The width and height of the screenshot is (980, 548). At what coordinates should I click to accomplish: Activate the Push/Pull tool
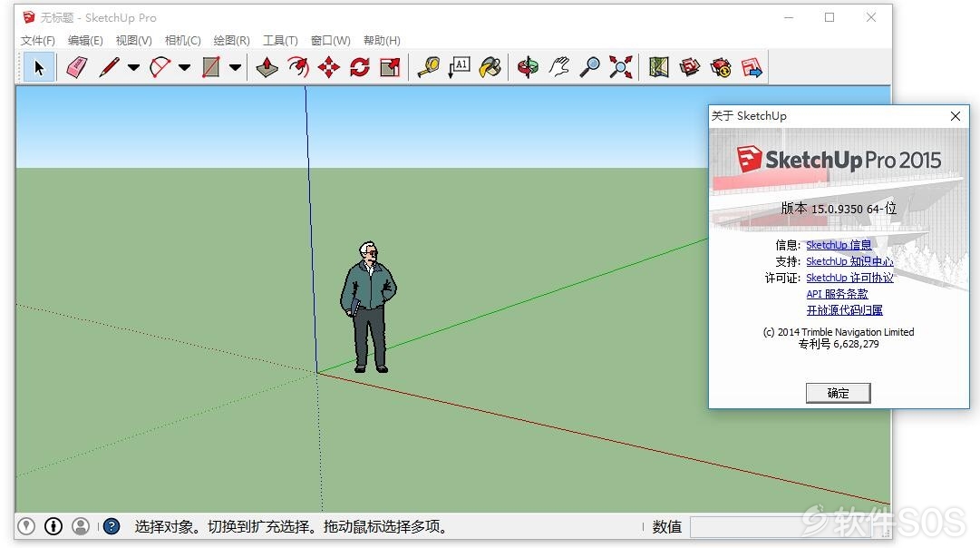267,67
